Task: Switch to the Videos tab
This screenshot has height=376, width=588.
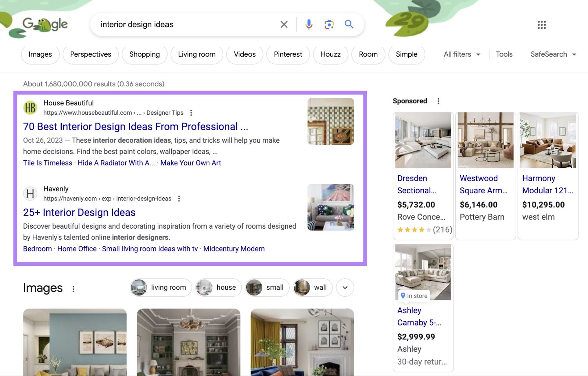Action: [x=244, y=54]
